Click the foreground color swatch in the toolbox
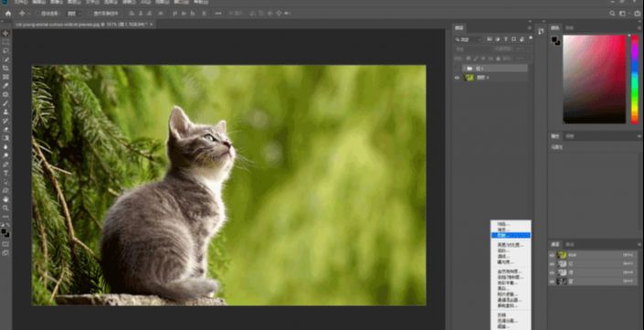This screenshot has height=330, width=644. [x=4, y=232]
